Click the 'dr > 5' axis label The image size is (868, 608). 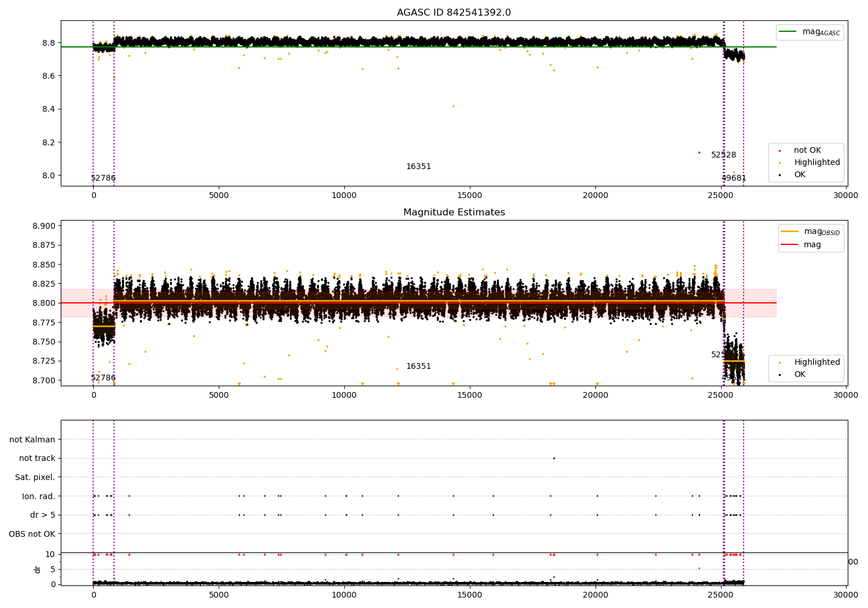[43, 515]
